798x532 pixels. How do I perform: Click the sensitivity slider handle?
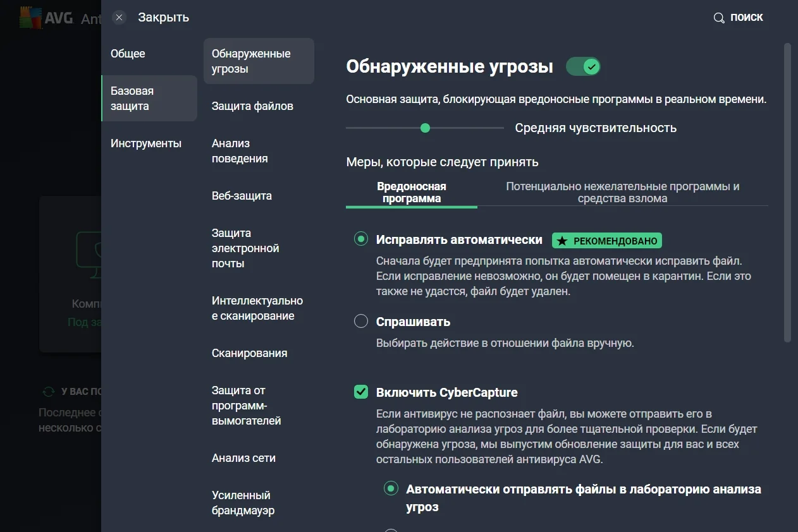click(x=425, y=128)
